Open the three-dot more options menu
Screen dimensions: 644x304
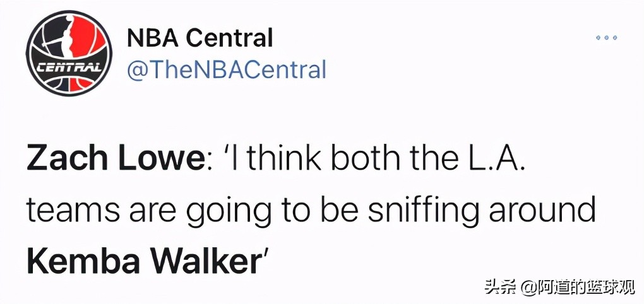coord(606,38)
